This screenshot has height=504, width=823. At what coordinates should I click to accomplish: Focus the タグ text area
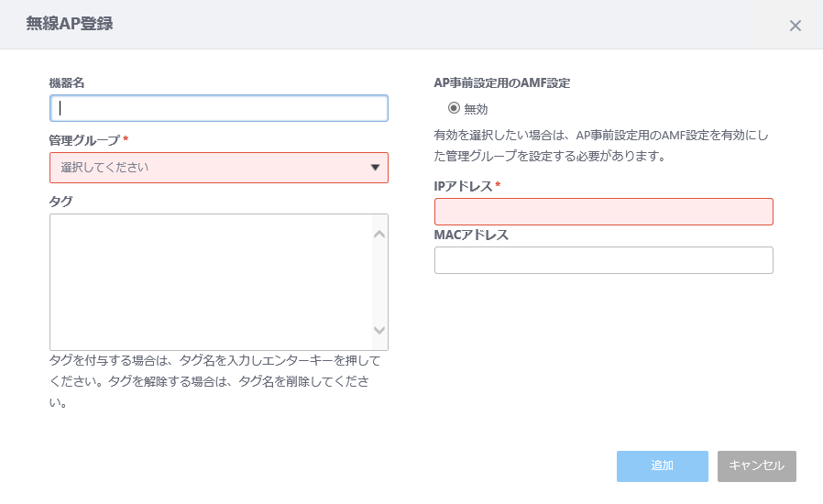pos(211,282)
